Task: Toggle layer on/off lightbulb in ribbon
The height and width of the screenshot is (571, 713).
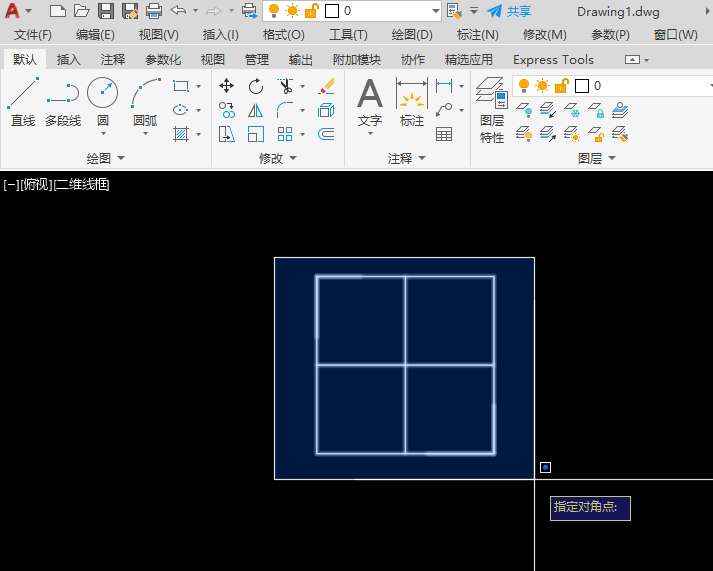Action: tap(524, 85)
